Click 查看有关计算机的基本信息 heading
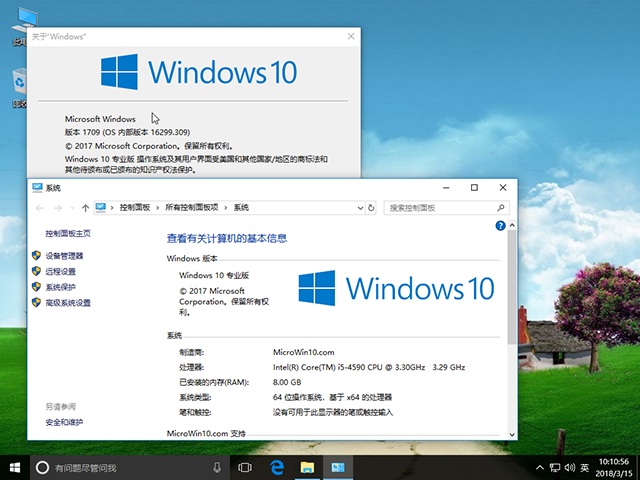 227,238
